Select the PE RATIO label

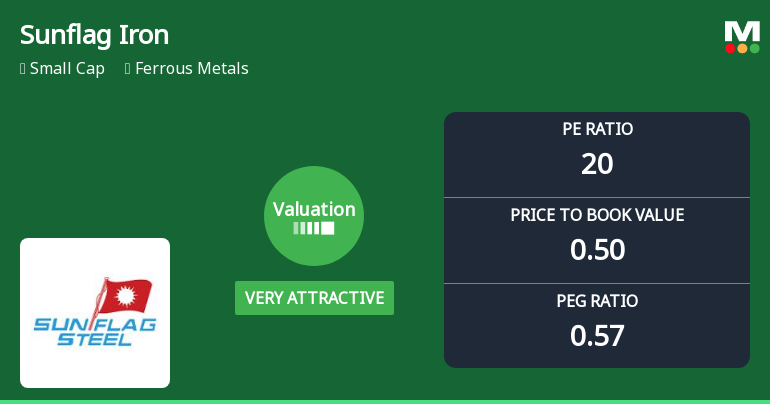(597, 129)
